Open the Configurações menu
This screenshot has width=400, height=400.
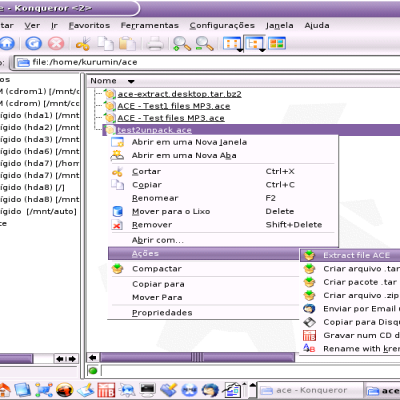coord(222,26)
